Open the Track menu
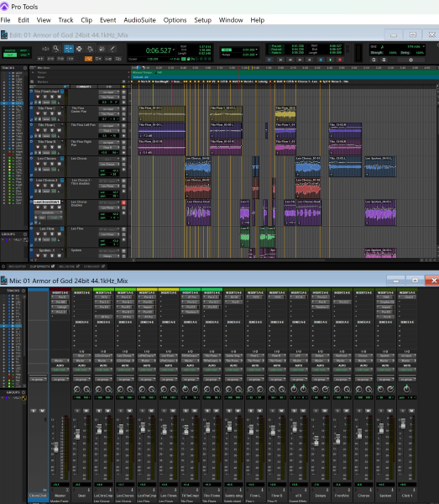 [65, 20]
